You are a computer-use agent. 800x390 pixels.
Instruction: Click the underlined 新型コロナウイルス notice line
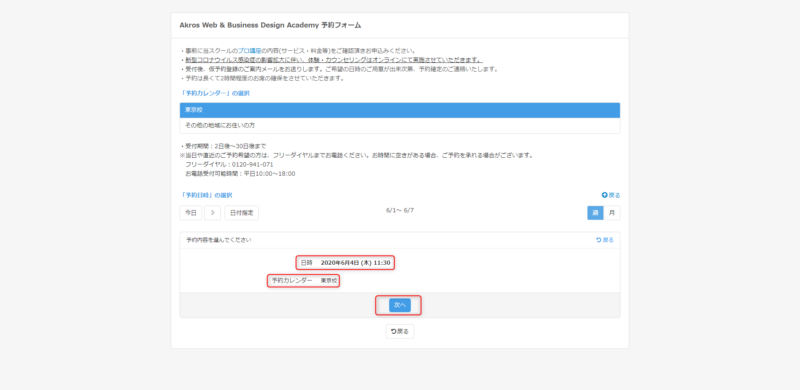click(x=334, y=60)
